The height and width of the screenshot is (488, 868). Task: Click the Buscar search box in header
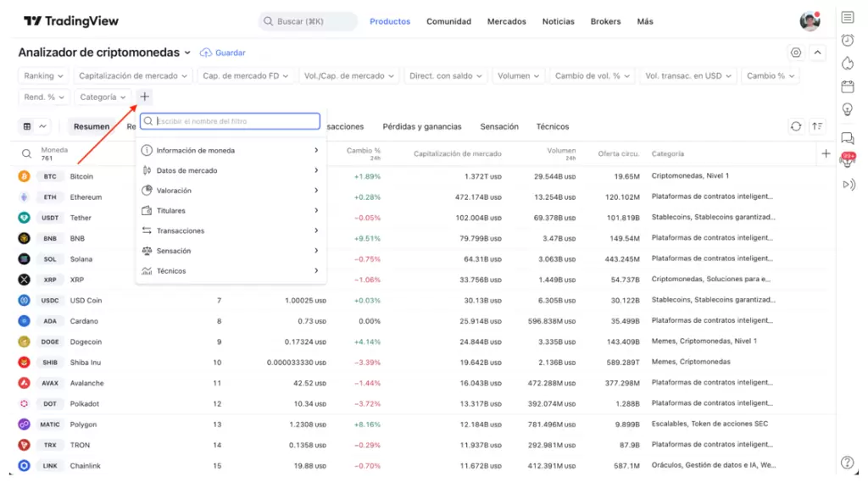(x=308, y=21)
